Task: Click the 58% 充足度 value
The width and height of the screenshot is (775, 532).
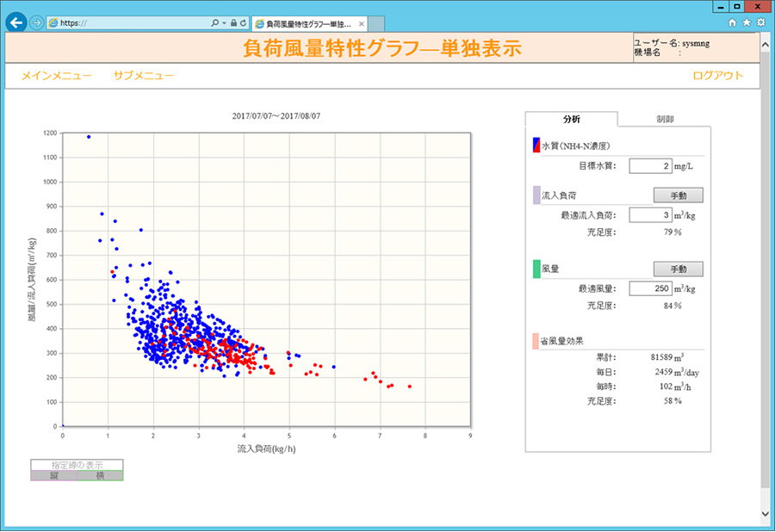Action: (x=673, y=401)
